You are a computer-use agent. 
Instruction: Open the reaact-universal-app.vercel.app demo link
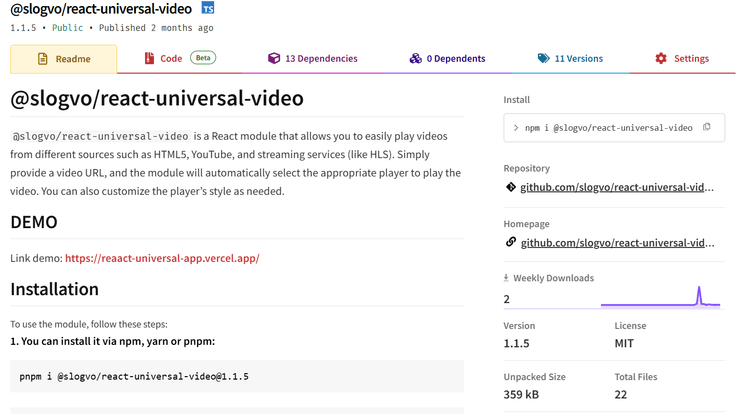coord(162,258)
